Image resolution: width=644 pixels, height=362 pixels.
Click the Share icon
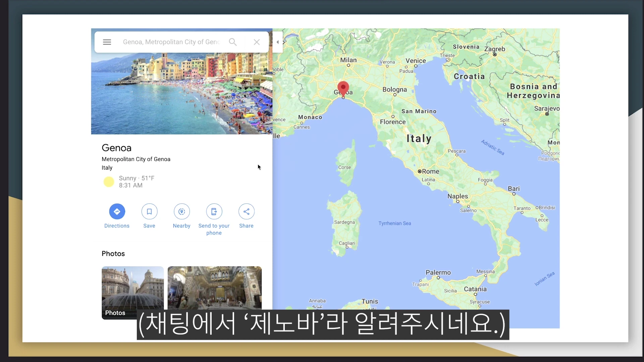click(x=247, y=212)
